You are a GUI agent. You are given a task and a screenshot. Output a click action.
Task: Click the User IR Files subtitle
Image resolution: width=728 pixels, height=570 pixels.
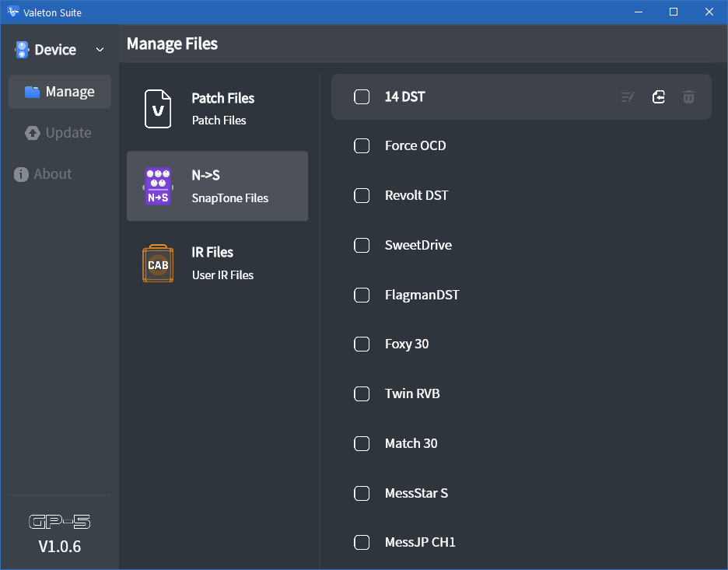tap(223, 275)
